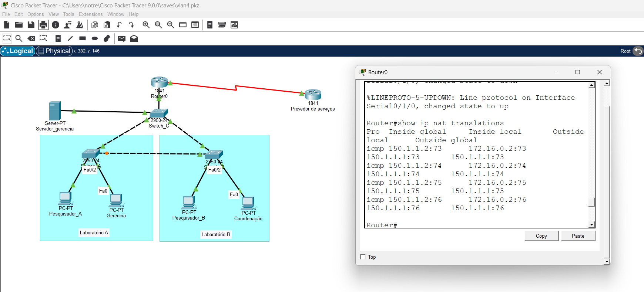Open a file with the folder icon

pos(19,25)
